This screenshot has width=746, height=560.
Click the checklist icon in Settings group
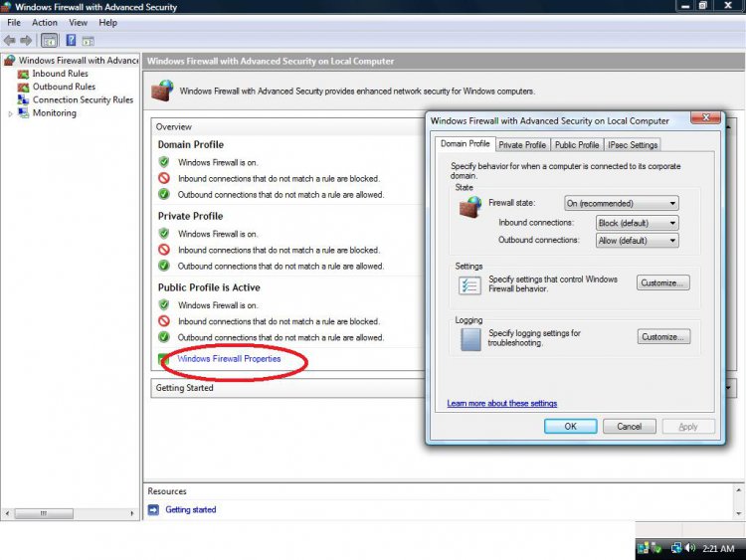pyautogui.click(x=469, y=285)
